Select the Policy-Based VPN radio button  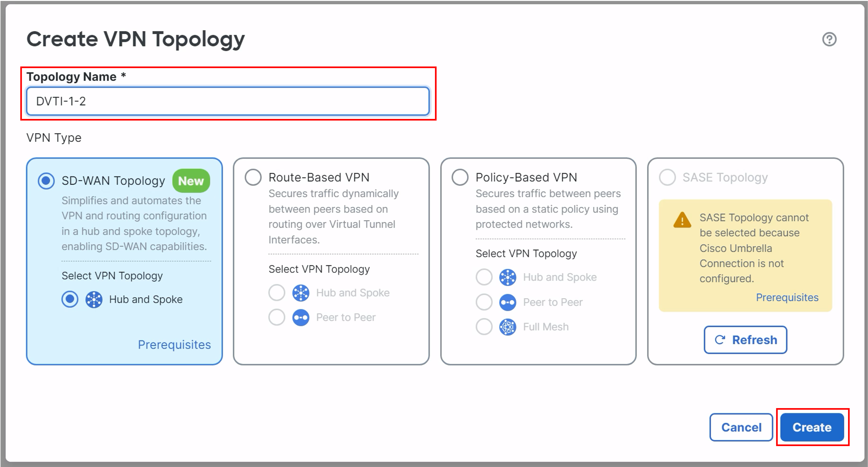click(460, 177)
